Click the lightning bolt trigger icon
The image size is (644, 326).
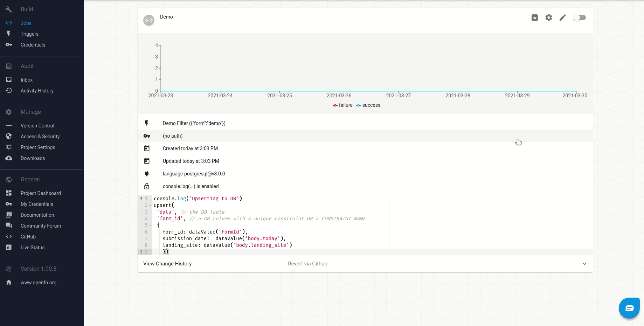(x=147, y=123)
